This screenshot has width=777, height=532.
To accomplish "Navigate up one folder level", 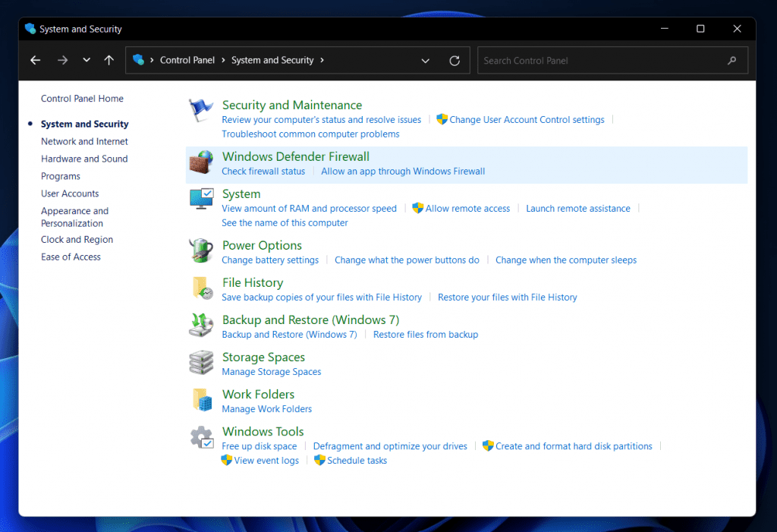I will [x=109, y=61].
